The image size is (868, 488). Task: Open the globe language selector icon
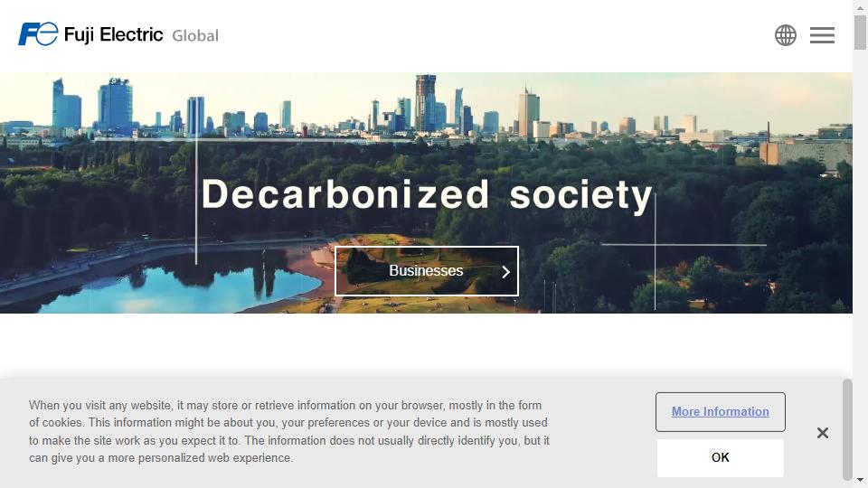tap(786, 35)
